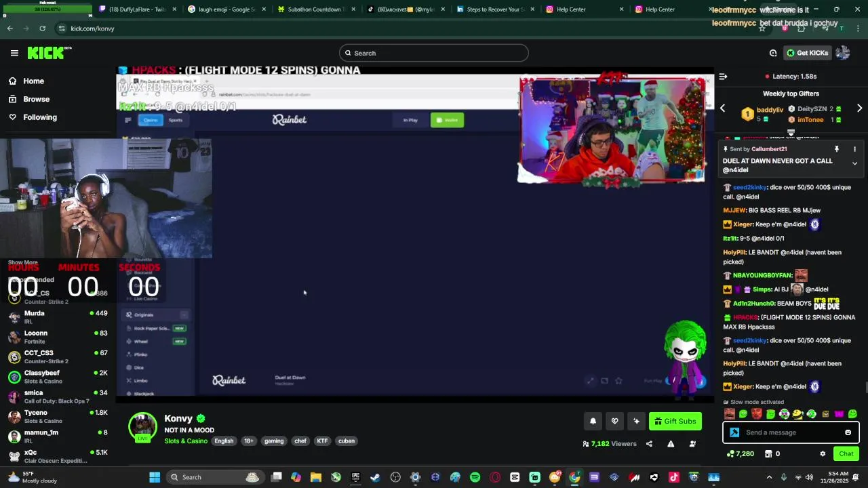Click the KTF tag
Screen dimensions: 868x488
[322, 441]
